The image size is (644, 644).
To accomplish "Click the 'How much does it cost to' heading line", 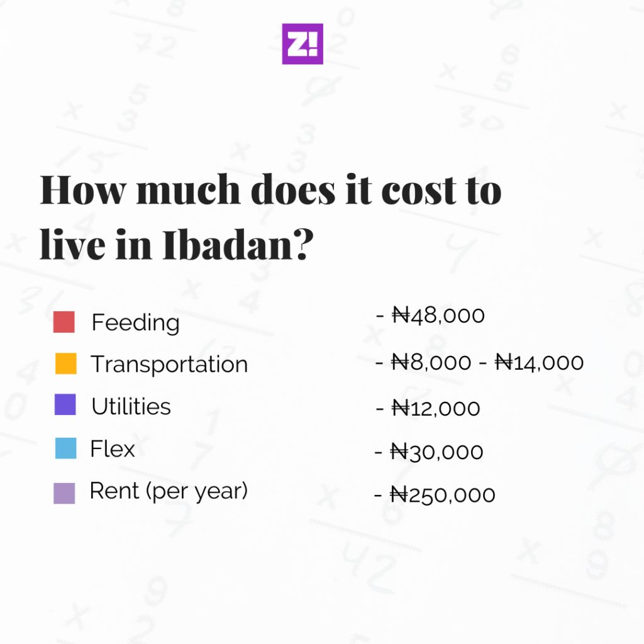I will coord(270,191).
